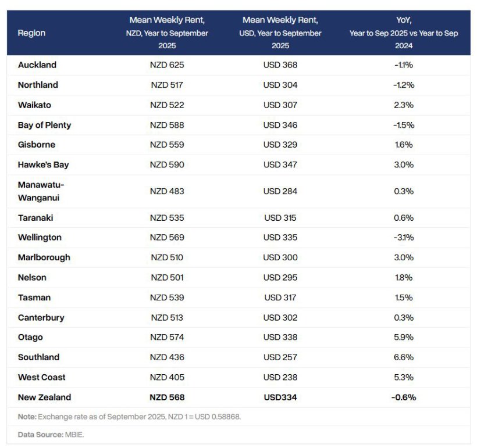The image size is (477, 448).
Task: Select Wellington's -3.1% YoY value
Action: pyautogui.click(x=404, y=238)
